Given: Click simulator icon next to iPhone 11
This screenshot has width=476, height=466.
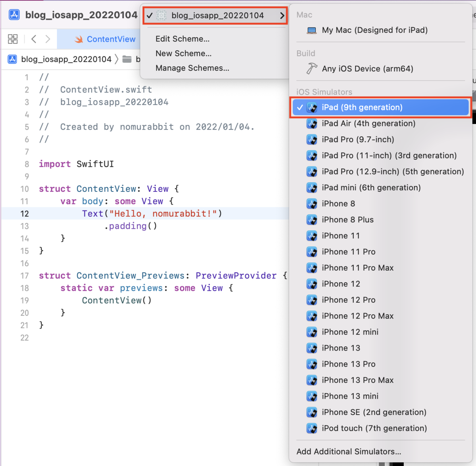Looking at the screenshot, I should coord(312,236).
